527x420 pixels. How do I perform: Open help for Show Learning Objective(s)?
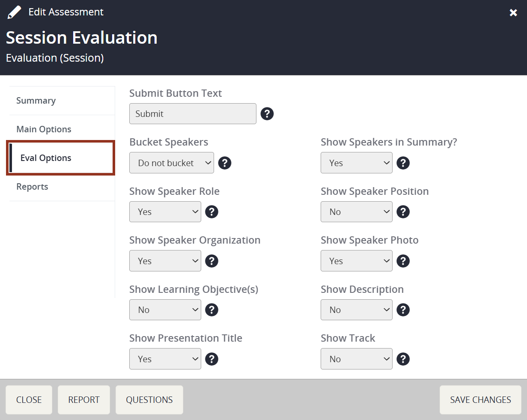[x=212, y=310]
